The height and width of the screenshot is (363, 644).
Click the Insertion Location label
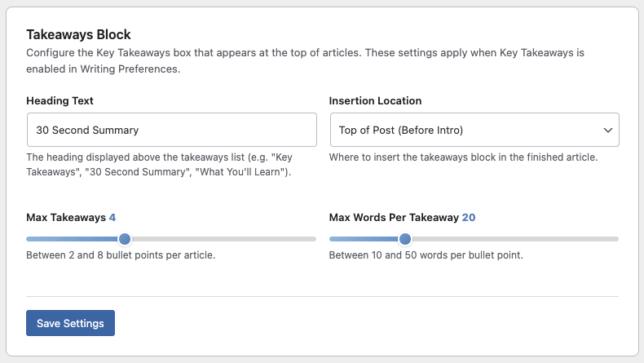pyautogui.click(x=375, y=100)
